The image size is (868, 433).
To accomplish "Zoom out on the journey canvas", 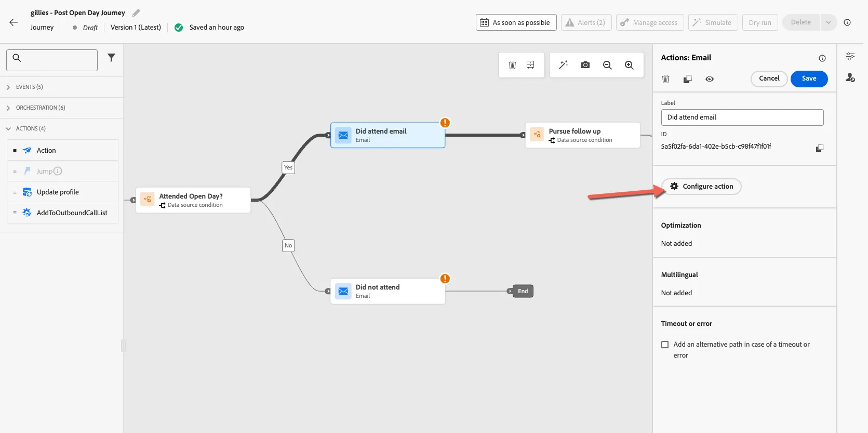I will [x=607, y=65].
